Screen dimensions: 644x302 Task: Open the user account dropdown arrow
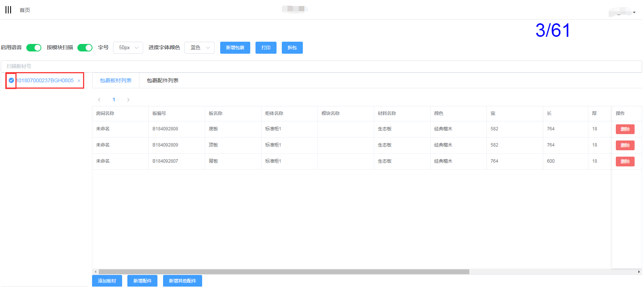point(634,12)
